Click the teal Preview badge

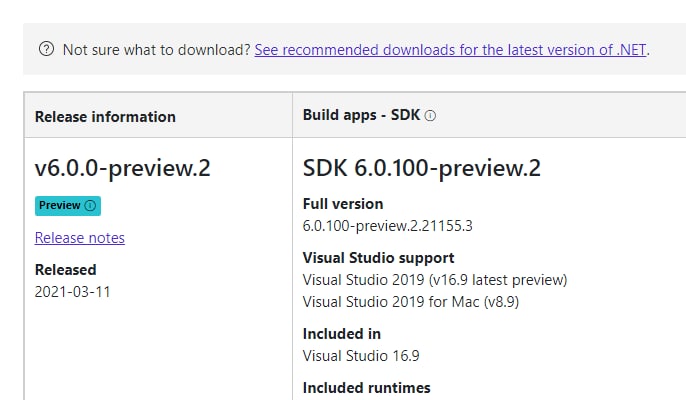point(68,206)
